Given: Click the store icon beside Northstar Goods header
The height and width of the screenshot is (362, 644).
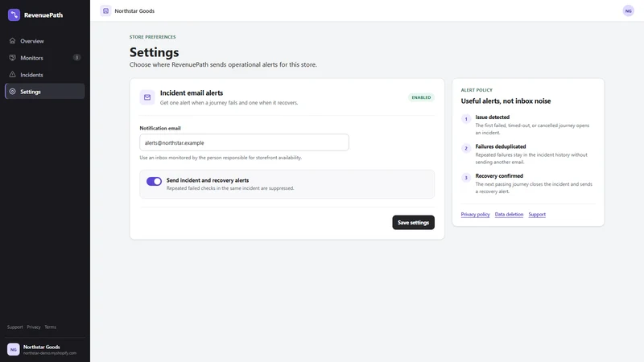Looking at the screenshot, I should point(105,10).
